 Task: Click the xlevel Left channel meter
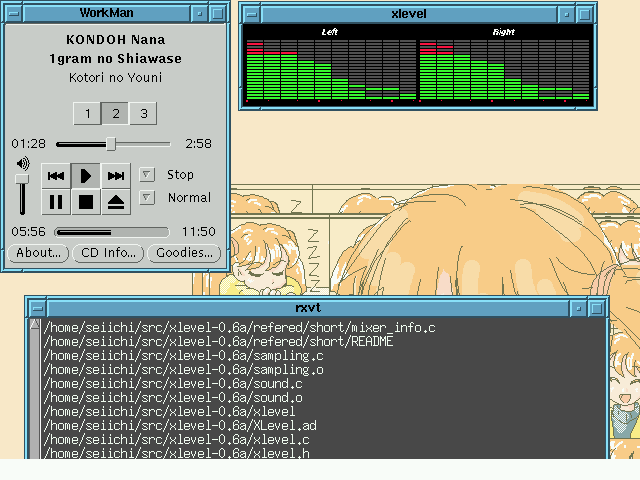(331, 69)
